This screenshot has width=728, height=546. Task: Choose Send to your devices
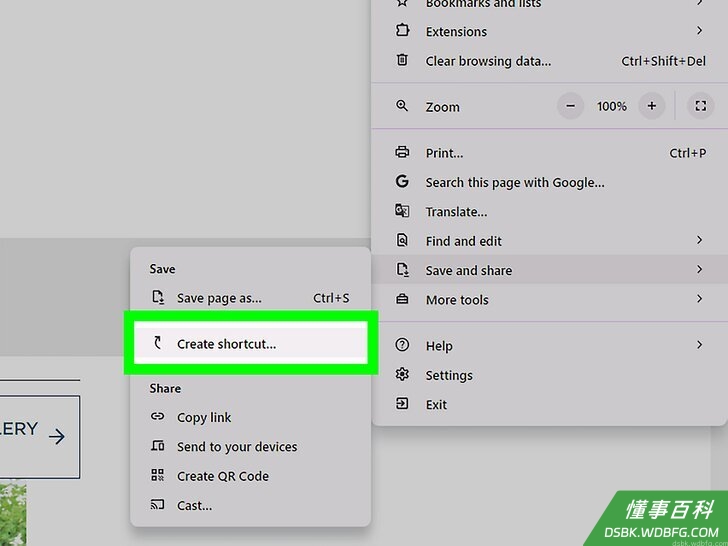point(251,446)
